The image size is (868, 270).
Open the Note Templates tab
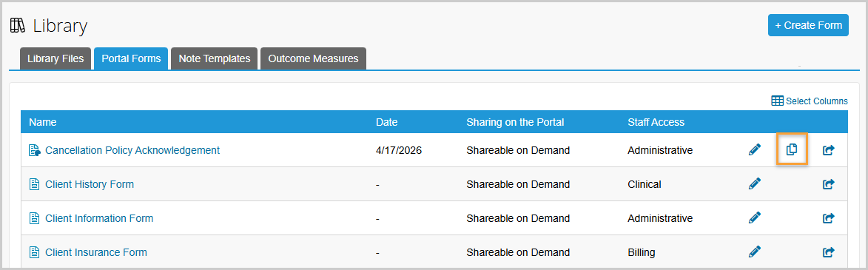pyautogui.click(x=215, y=58)
